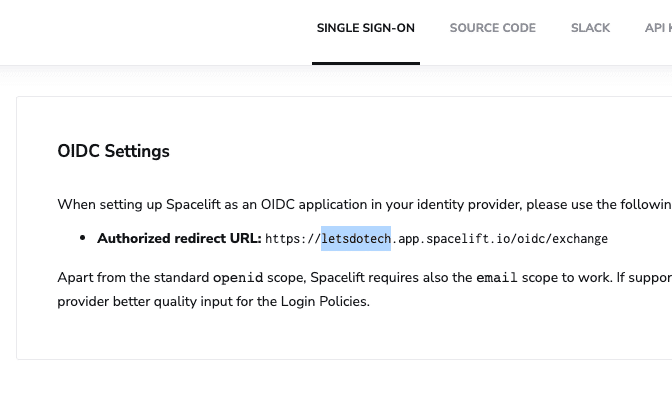
Task: Click the words When setting up
Action: tap(106, 205)
